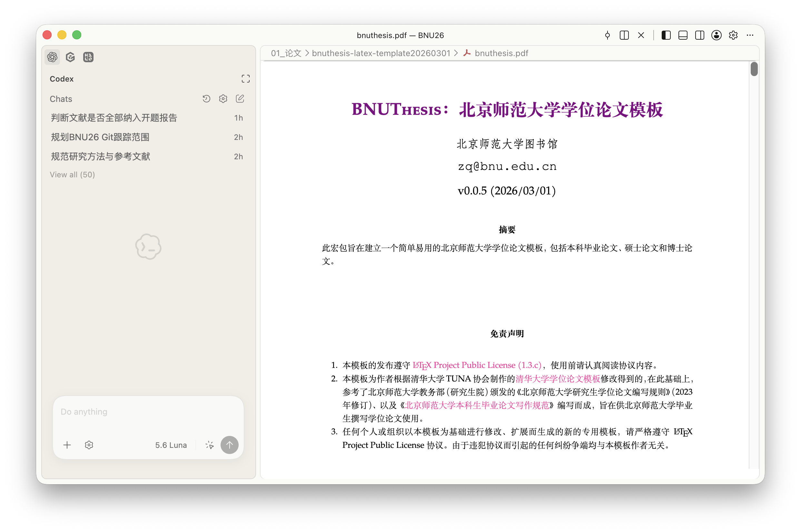Click the 'Codex' panel title
This screenshot has width=801, height=532.
61,79
